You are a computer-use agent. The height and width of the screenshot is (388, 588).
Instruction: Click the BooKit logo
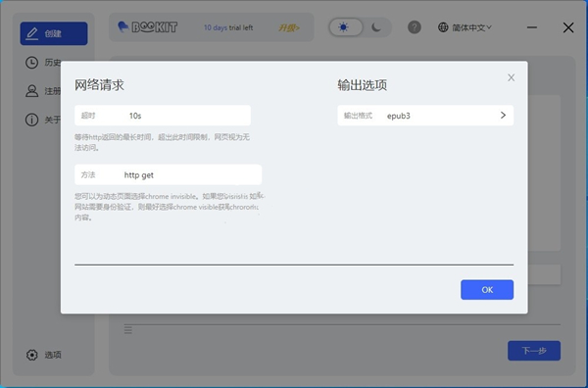(x=147, y=27)
